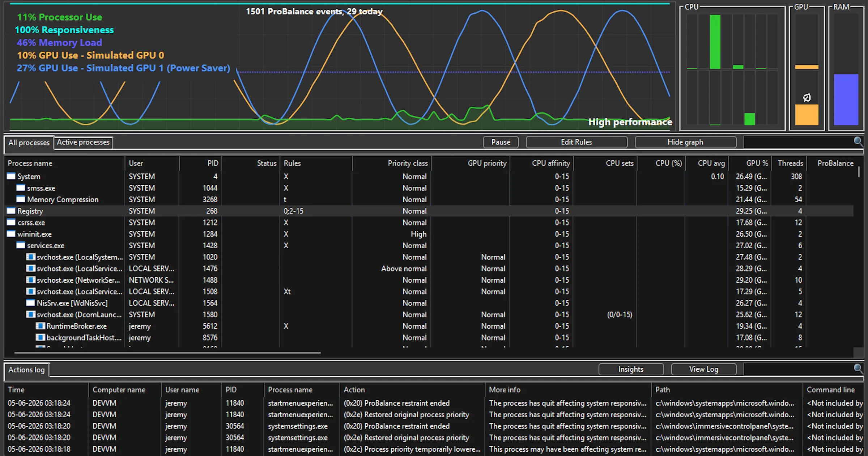Select the Actions log tab
This screenshot has height=456, width=868.
26,370
